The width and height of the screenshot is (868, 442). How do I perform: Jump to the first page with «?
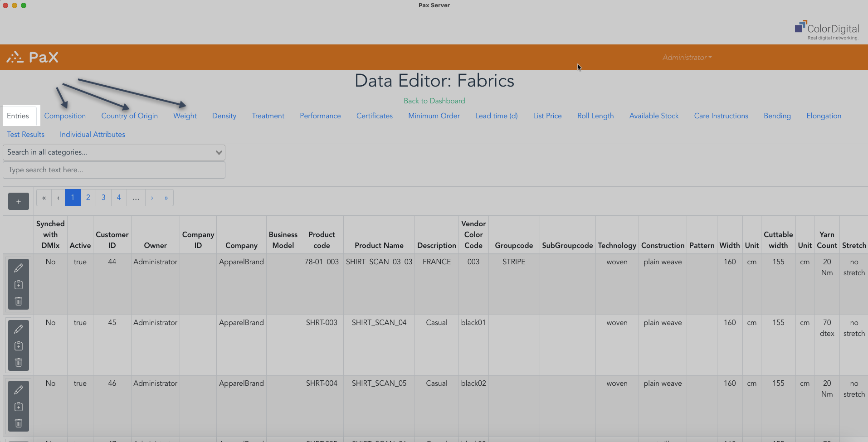44,198
